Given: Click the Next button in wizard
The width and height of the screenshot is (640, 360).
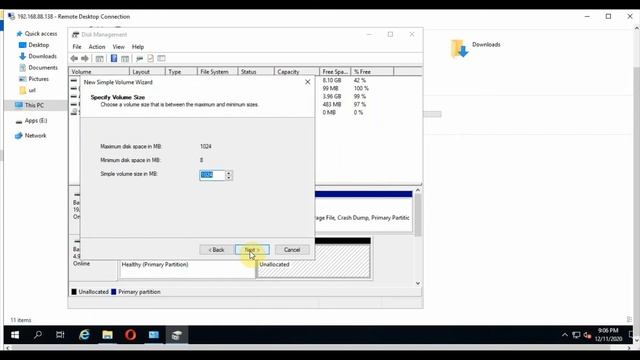Looking at the screenshot, I should (x=252, y=250).
